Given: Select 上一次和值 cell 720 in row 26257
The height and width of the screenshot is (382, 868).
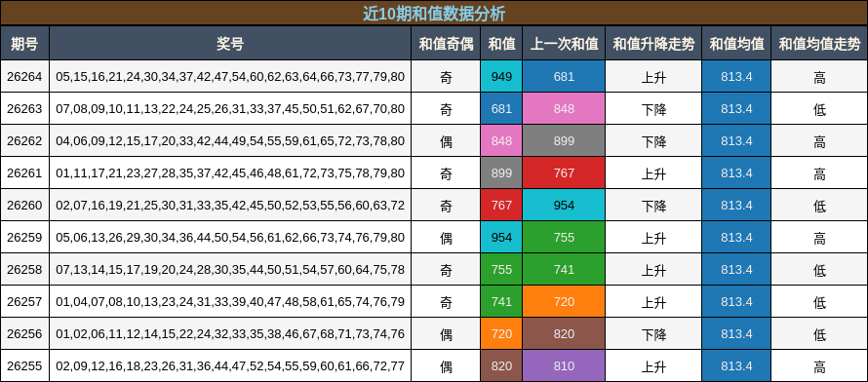Looking at the screenshot, I should (564, 301).
